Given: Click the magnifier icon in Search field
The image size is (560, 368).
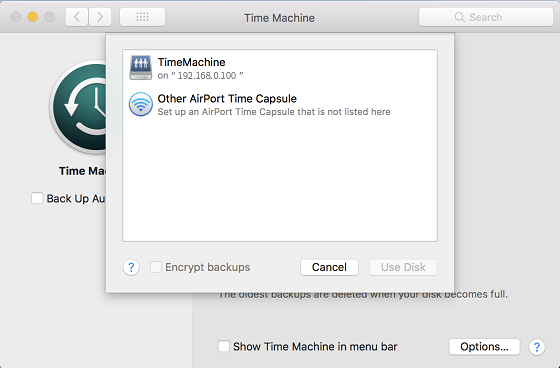Looking at the screenshot, I should (x=459, y=17).
